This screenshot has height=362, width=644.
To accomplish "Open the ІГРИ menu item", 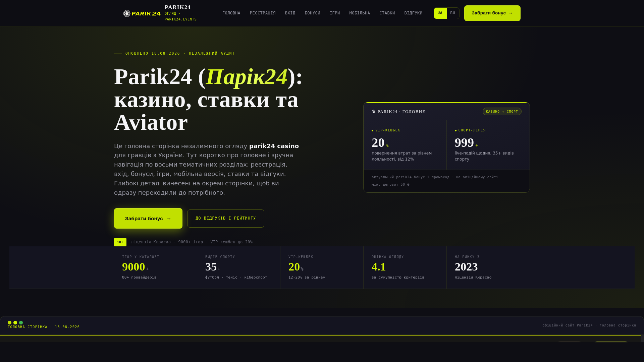I will tap(334, 13).
